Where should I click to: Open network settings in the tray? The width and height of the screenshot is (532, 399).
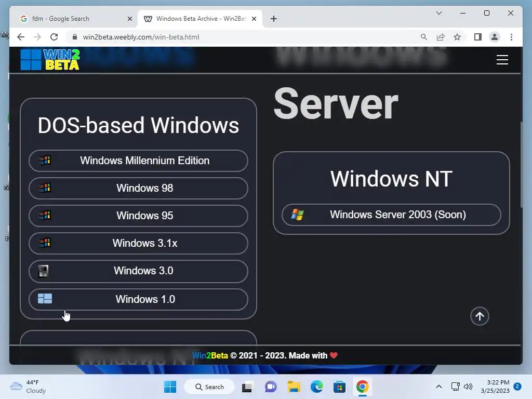click(x=455, y=387)
